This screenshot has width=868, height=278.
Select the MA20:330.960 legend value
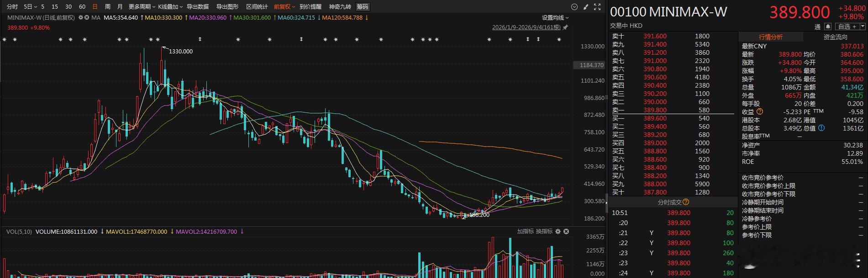pos(208,17)
